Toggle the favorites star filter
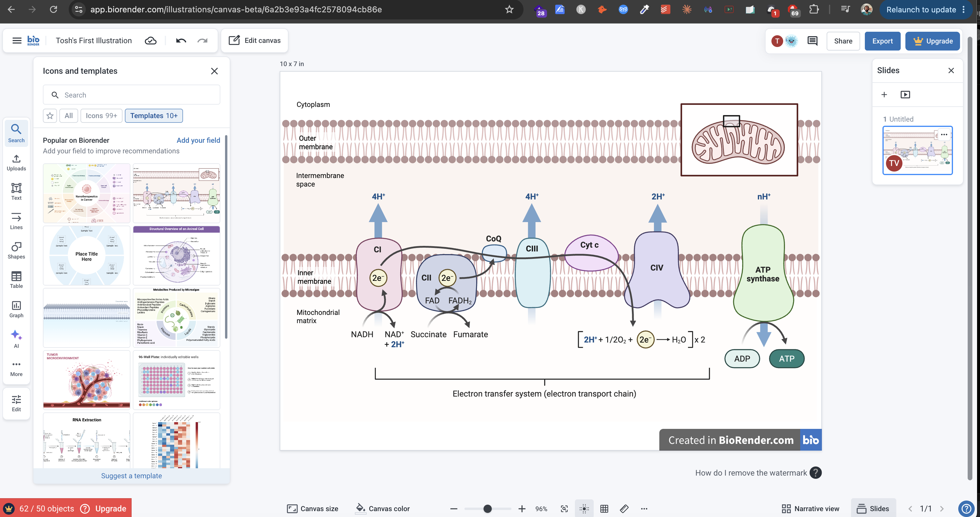 pos(50,116)
